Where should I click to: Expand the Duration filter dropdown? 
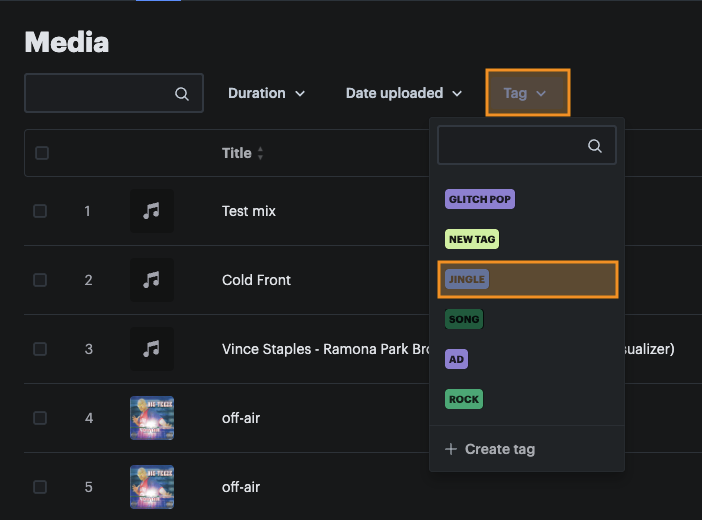[x=266, y=93]
